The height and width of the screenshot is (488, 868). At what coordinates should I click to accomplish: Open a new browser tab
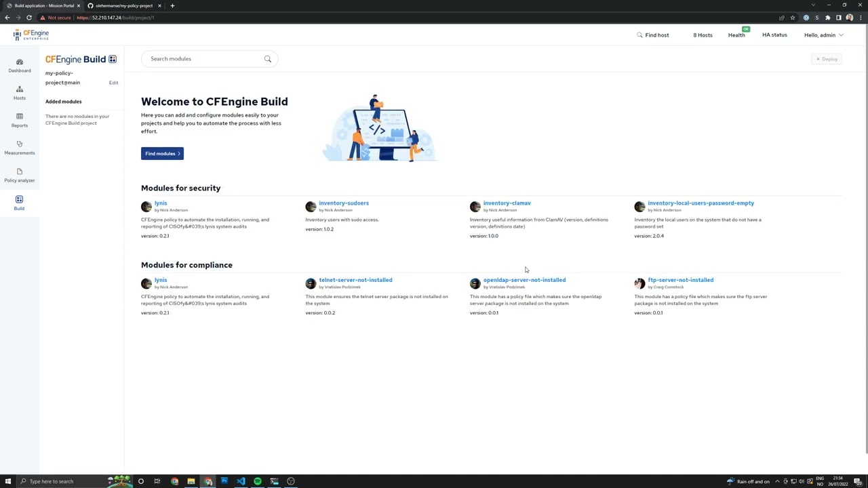click(172, 5)
